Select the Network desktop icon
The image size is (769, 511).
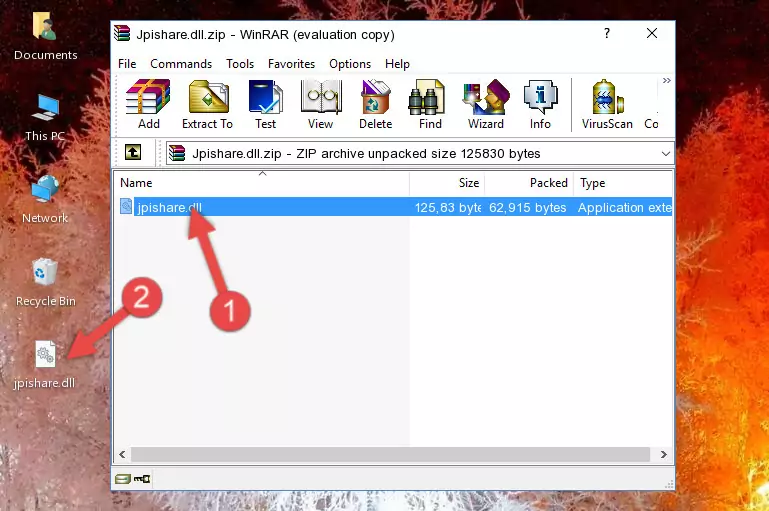(x=45, y=199)
